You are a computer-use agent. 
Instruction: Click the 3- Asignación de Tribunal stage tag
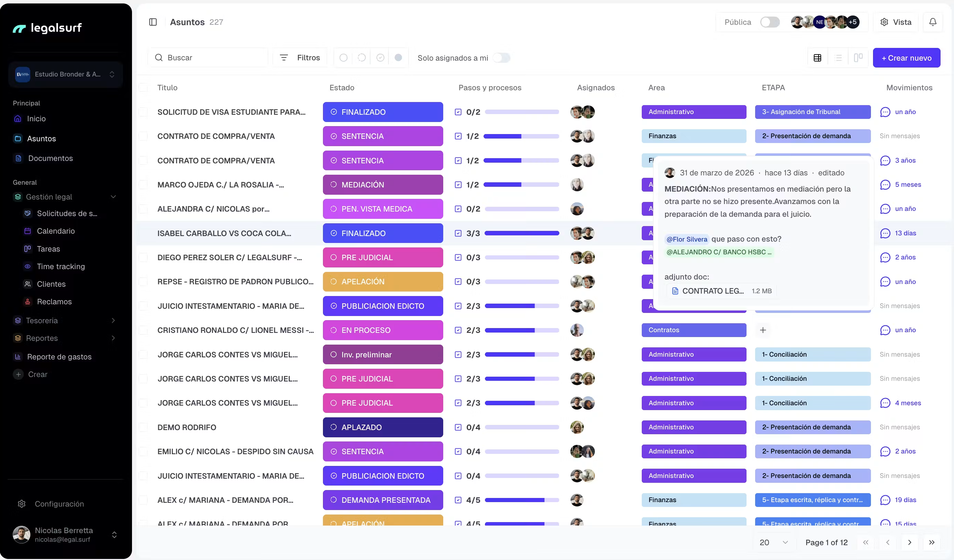(812, 112)
